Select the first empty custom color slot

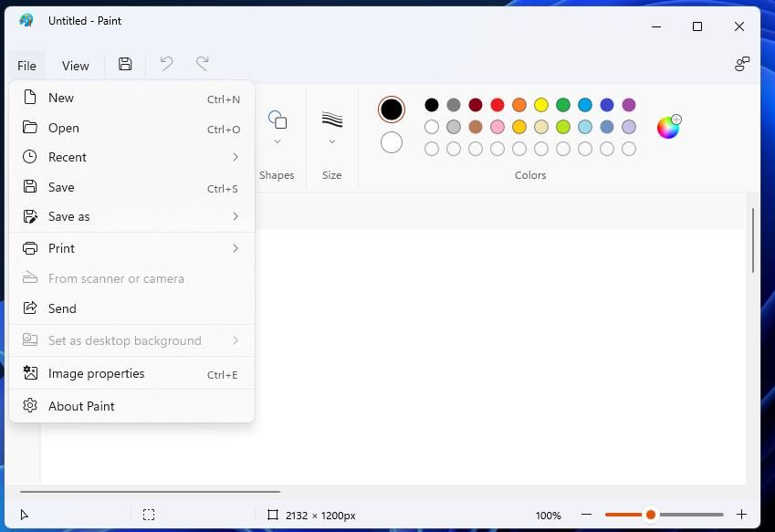pyautogui.click(x=432, y=149)
